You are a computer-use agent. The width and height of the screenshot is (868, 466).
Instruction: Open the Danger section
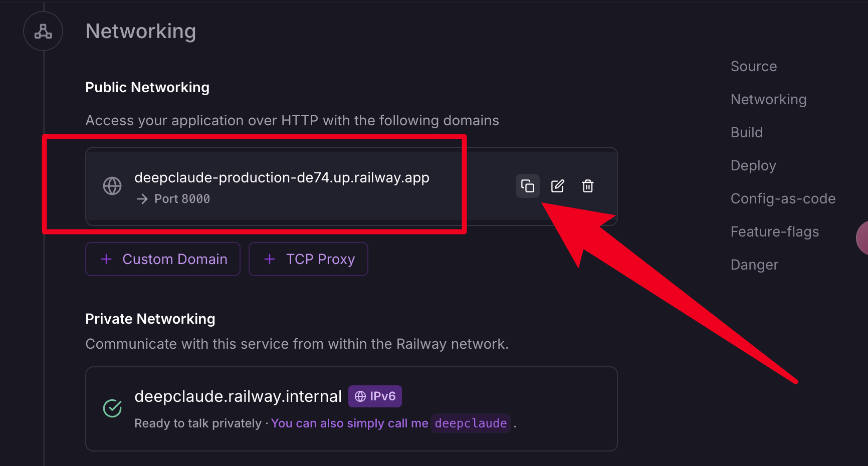(x=754, y=265)
